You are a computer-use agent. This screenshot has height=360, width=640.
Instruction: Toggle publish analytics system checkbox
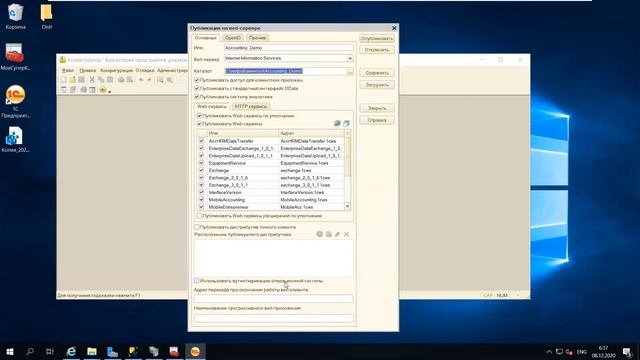pyautogui.click(x=197, y=97)
